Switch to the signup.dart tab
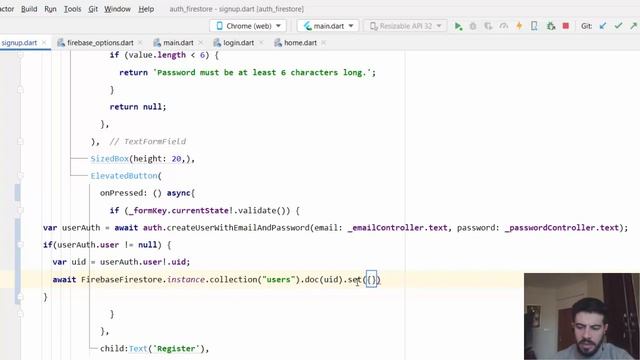640x360 pixels. click(19, 43)
